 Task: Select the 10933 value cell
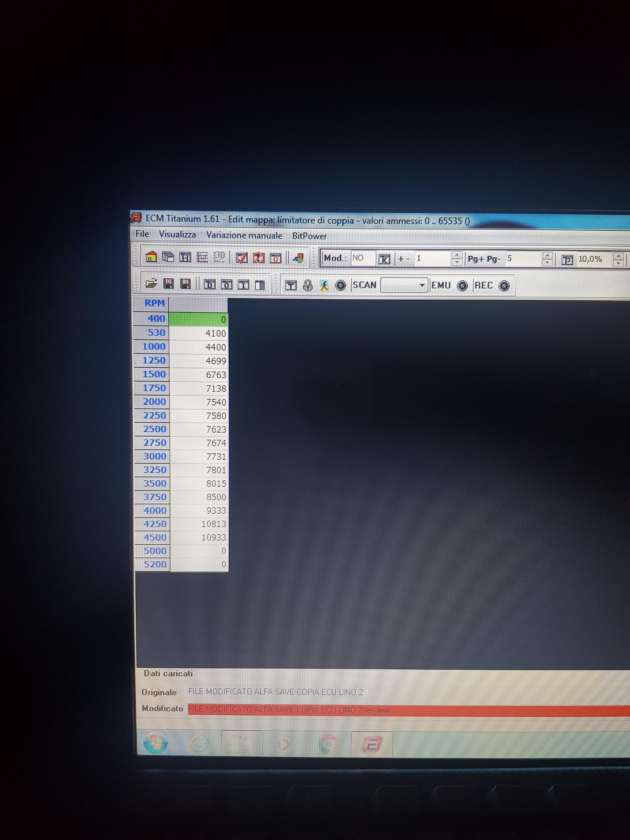pyautogui.click(x=198, y=537)
